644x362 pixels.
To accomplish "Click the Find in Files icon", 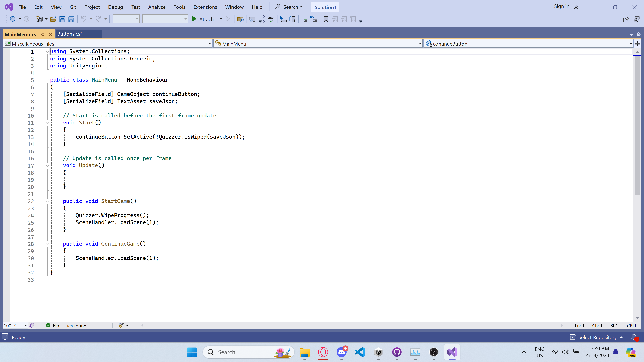I will 240,19.
